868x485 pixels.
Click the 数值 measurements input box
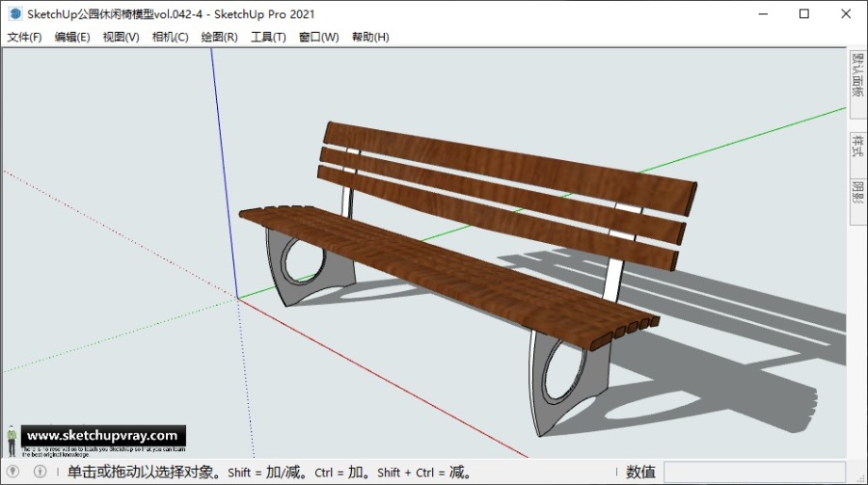pos(754,472)
